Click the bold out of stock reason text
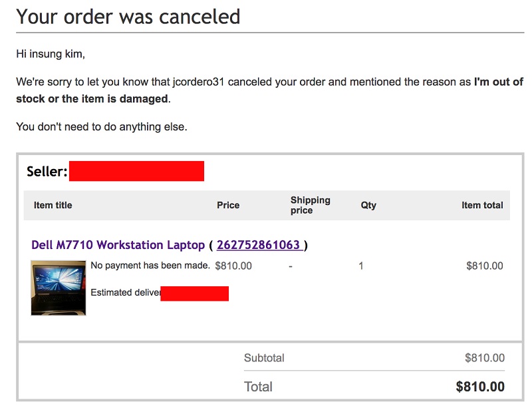Screen dimensions: 532x410 (270, 91)
